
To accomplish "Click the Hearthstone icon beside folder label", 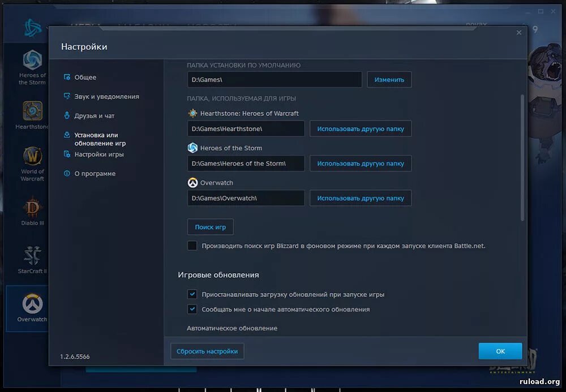I will (193, 113).
